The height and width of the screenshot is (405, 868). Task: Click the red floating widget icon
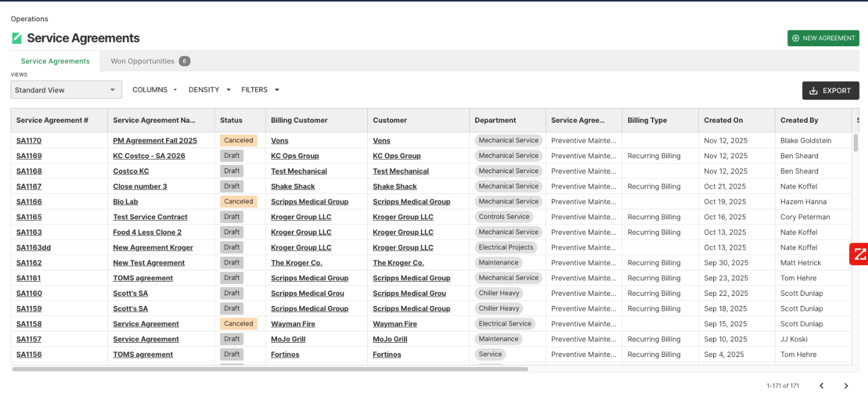860,254
